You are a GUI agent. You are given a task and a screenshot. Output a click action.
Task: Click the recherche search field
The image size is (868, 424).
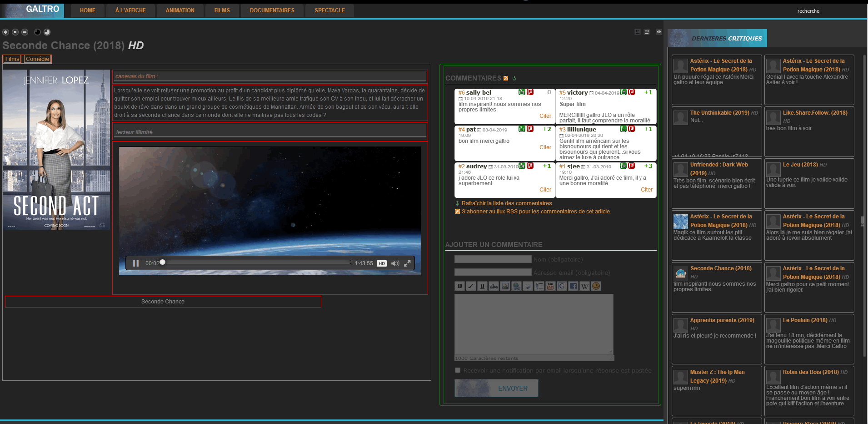(808, 11)
